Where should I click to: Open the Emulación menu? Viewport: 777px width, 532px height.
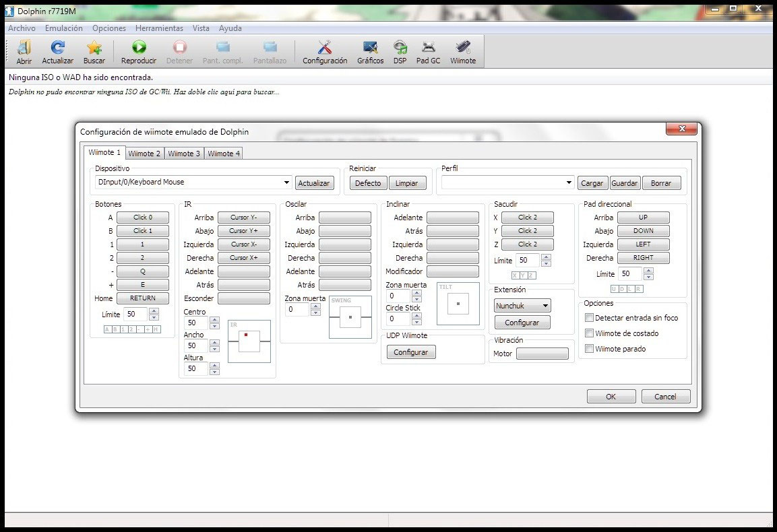tap(64, 28)
